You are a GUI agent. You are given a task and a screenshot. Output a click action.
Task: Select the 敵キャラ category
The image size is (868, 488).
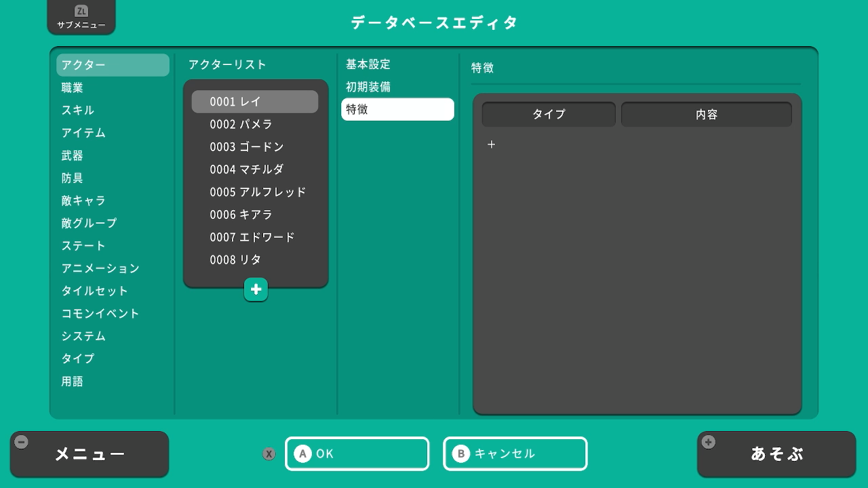[83, 201]
